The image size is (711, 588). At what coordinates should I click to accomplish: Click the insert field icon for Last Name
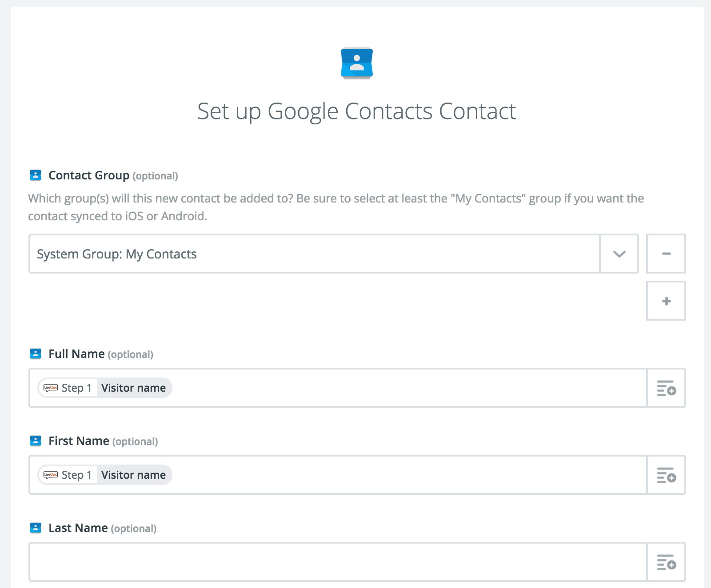coord(666,562)
